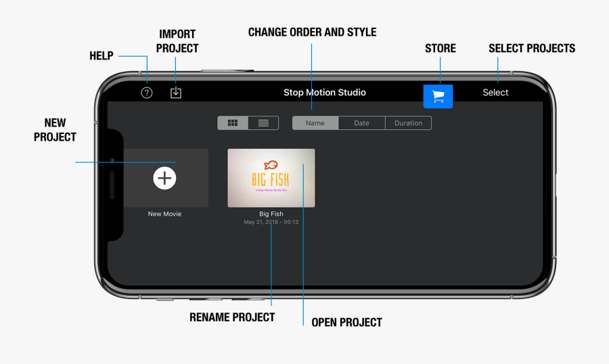Sort projects by Duration

(408, 123)
